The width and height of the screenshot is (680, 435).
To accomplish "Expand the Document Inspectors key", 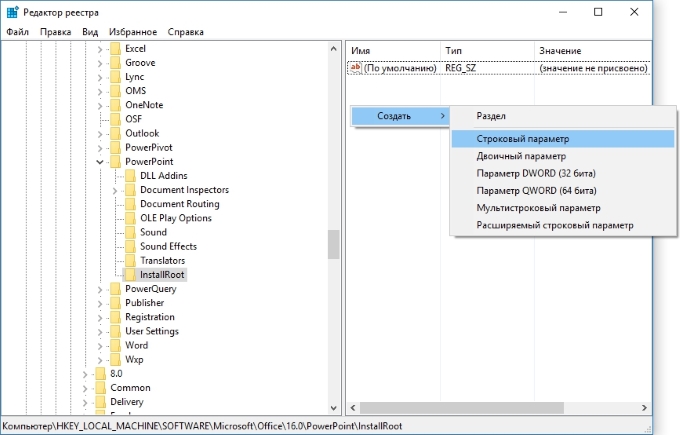I will [114, 191].
